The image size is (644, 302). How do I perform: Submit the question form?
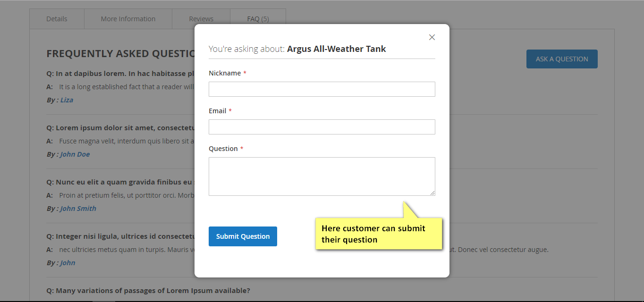243,236
